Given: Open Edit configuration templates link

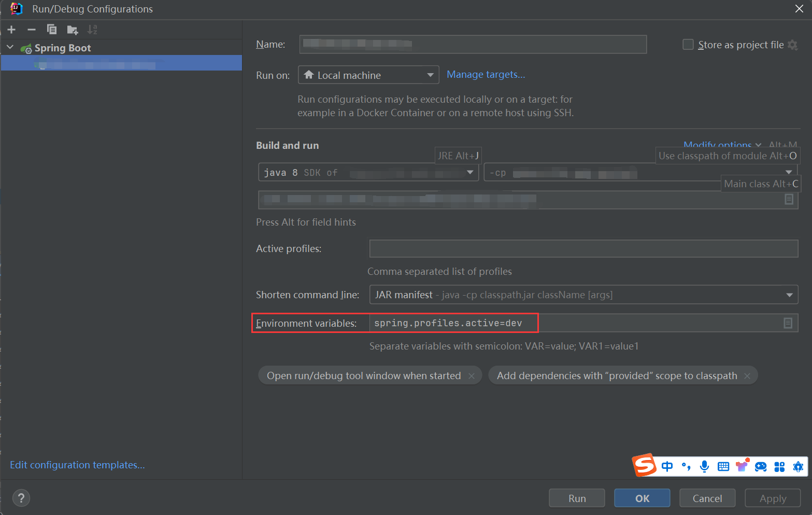Looking at the screenshot, I should tap(77, 465).
